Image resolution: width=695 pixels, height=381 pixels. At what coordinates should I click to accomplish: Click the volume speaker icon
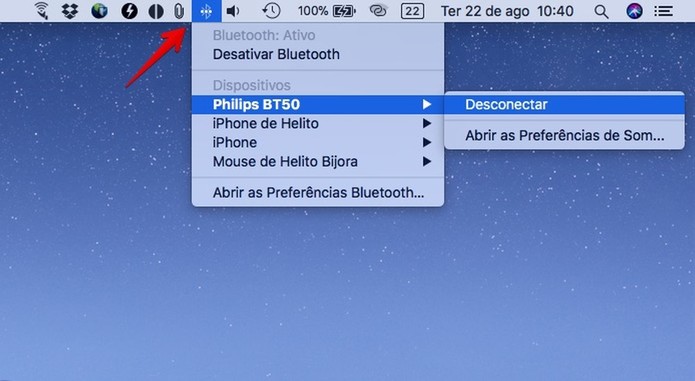tap(233, 11)
